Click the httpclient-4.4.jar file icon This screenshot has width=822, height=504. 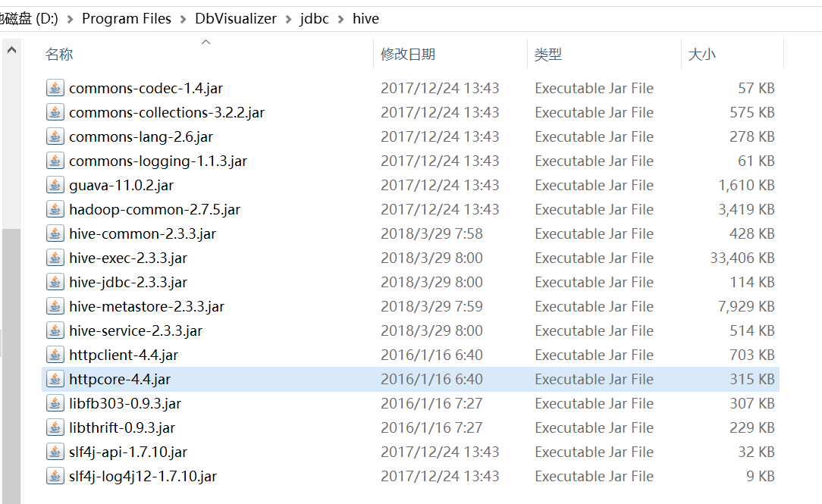[55, 355]
